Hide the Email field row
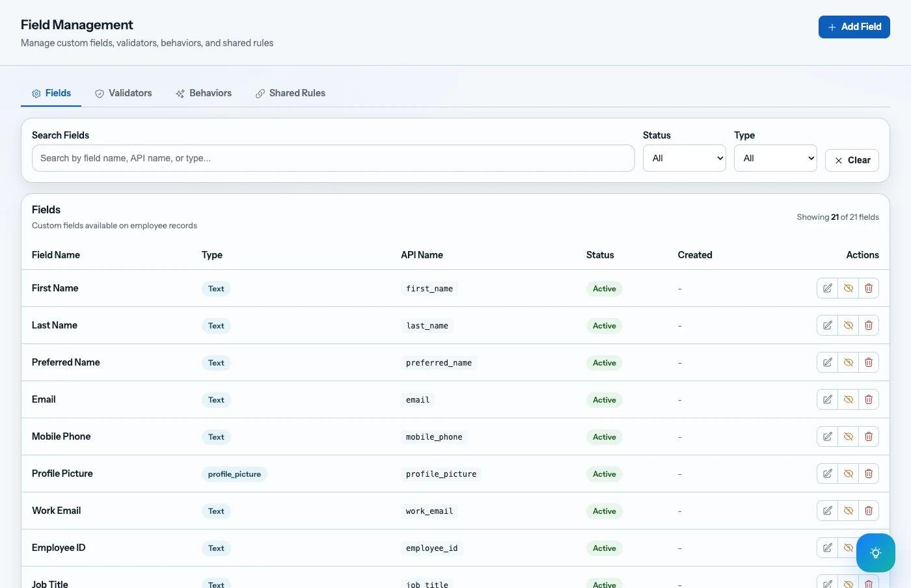911x588 pixels. coord(849,399)
